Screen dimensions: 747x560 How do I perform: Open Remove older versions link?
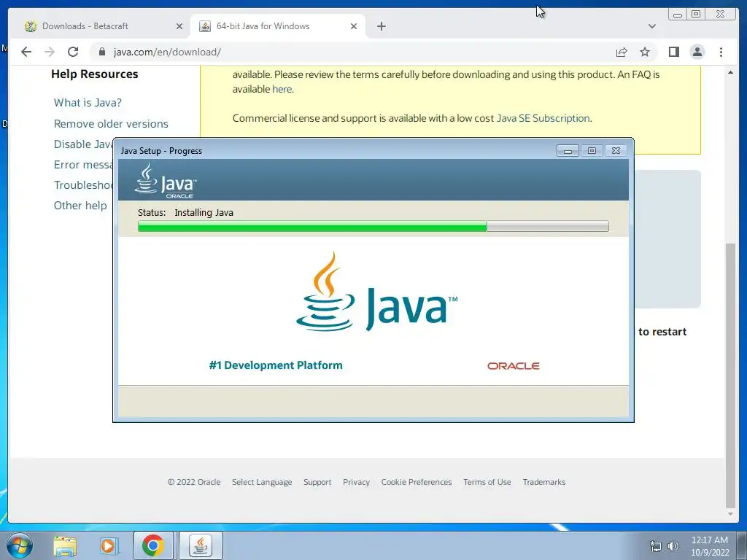point(111,123)
